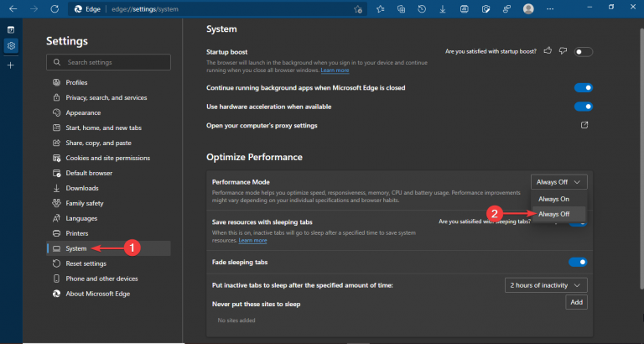The image size is (644, 344).
Task: Add this page to favorites star icon
Action: pos(358,9)
